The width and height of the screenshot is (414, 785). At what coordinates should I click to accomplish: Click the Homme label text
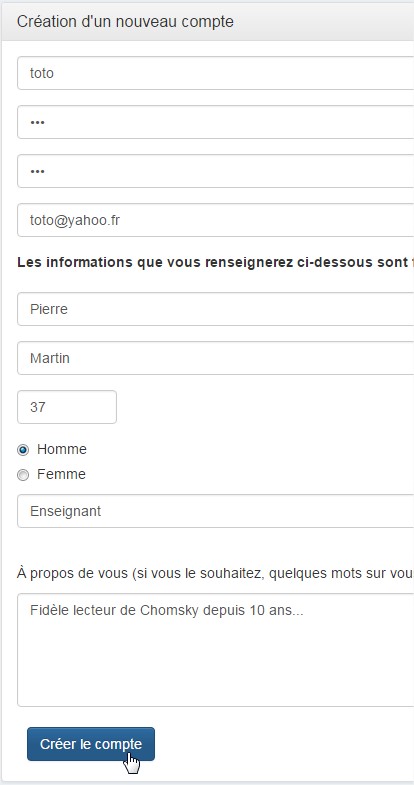(x=62, y=449)
